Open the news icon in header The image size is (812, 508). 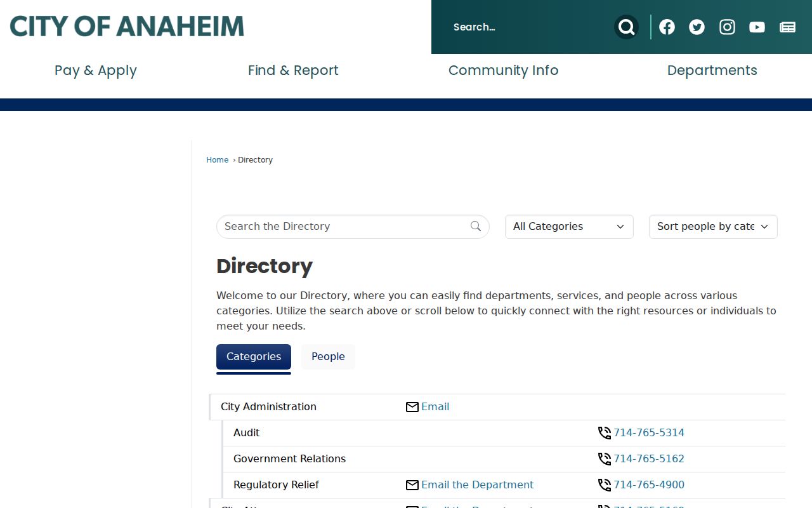tap(787, 27)
